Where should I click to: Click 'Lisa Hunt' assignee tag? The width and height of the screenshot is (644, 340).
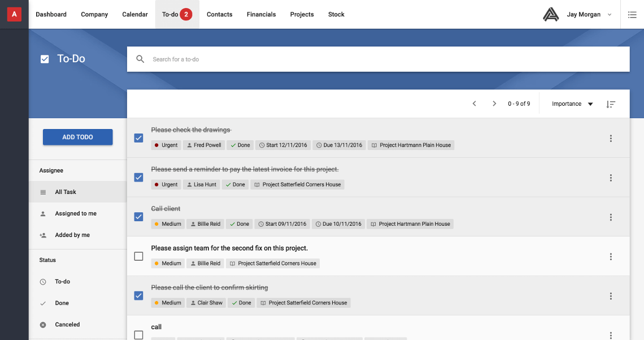(201, 184)
